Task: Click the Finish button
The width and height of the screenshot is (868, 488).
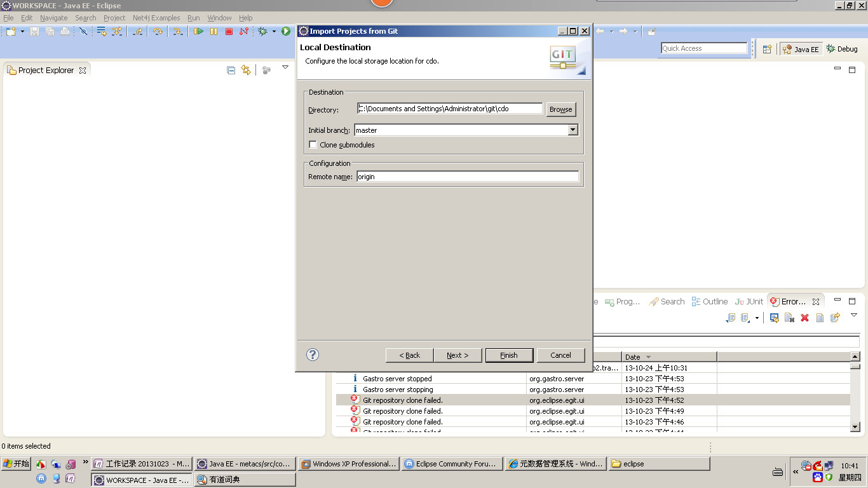Action: click(509, 355)
